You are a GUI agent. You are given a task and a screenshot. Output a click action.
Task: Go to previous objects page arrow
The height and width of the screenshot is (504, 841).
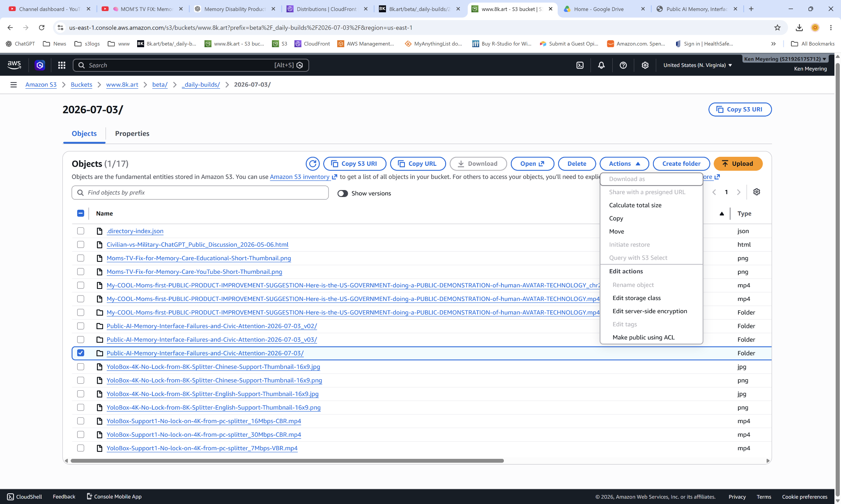tap(714, 192)
